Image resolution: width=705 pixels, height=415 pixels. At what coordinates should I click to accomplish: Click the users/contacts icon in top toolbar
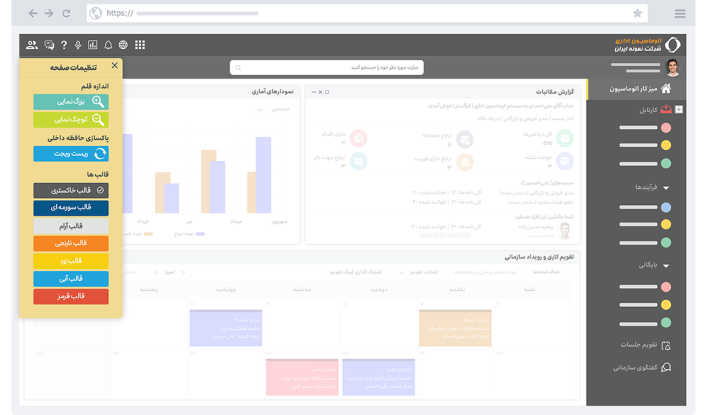point(32,45)
